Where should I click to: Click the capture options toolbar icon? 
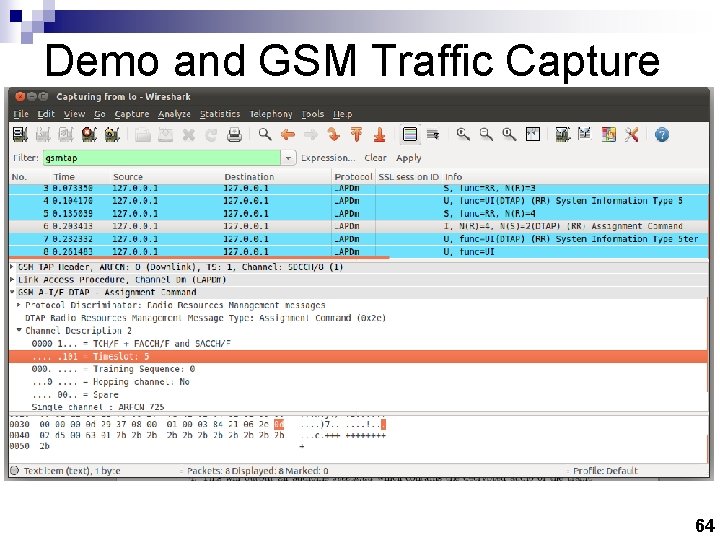(43, 135)
